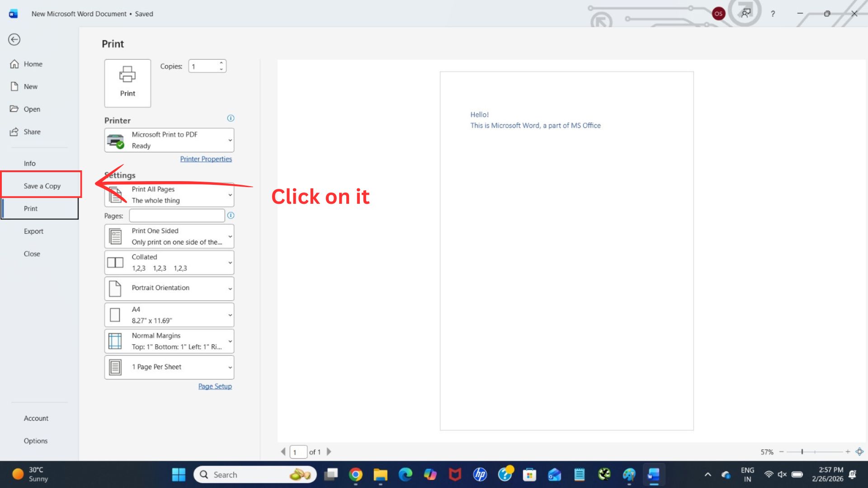The width and height of the screenshot is (868, 488).
Task: Click the Pages info icon beside Pages field
Action: pyautogui.click(x=231, y=216)
